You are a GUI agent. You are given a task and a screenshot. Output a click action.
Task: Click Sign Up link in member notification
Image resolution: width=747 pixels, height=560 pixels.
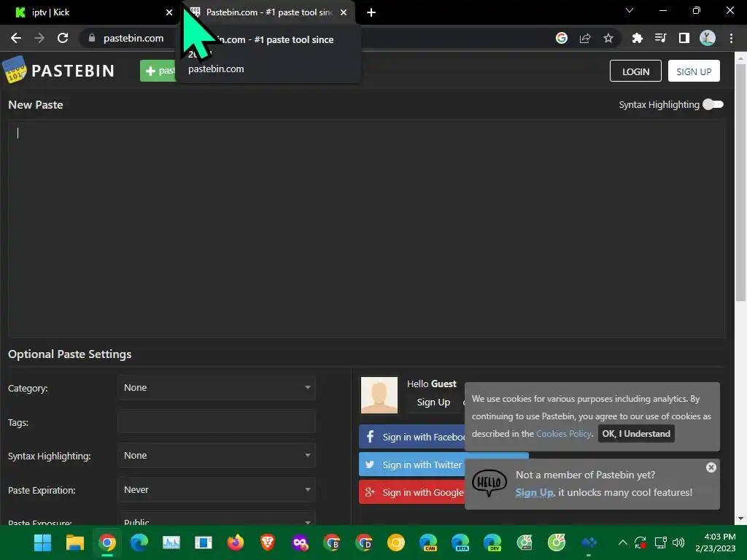535,492
